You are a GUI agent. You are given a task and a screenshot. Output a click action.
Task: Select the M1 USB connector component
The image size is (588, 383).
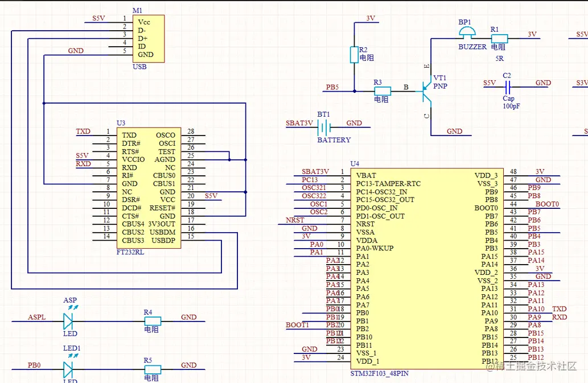[149, 39]
